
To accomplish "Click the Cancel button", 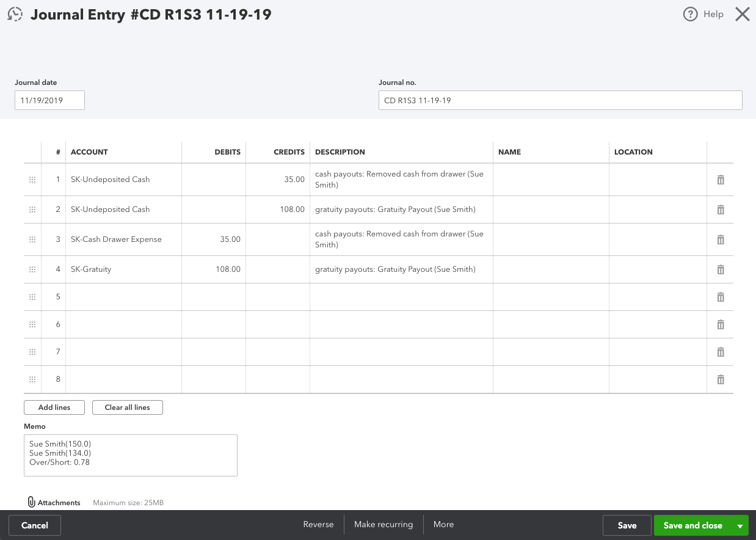I will (x=35, y=525).
